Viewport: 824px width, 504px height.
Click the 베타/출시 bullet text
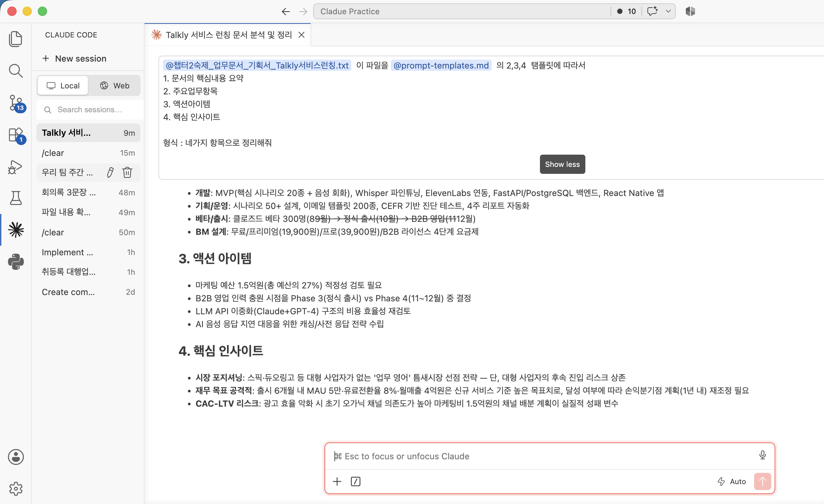click(335, 219)
